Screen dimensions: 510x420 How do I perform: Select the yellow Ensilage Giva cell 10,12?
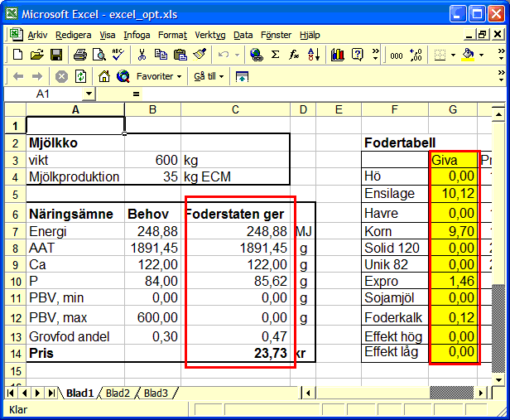[453, 194]
